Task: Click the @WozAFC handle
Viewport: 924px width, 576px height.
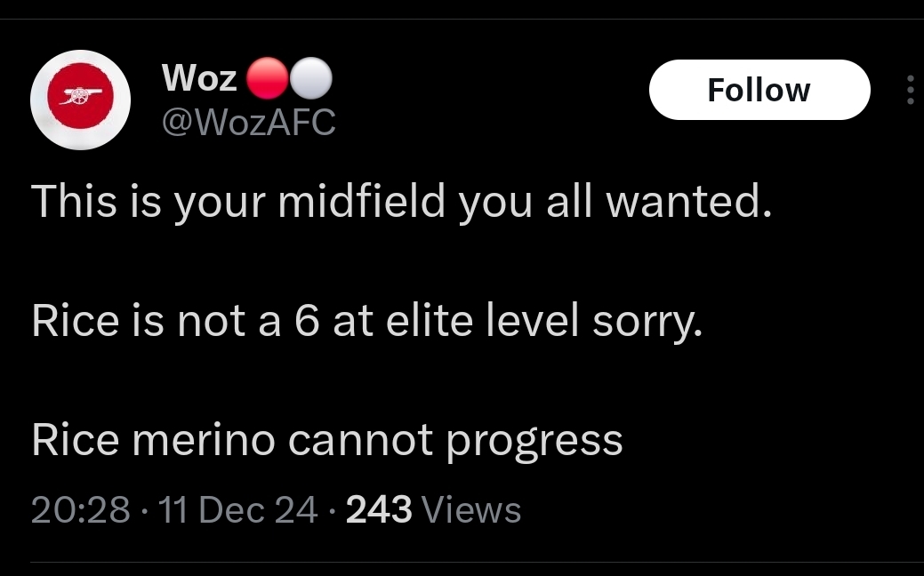Action: pos(248,122)
